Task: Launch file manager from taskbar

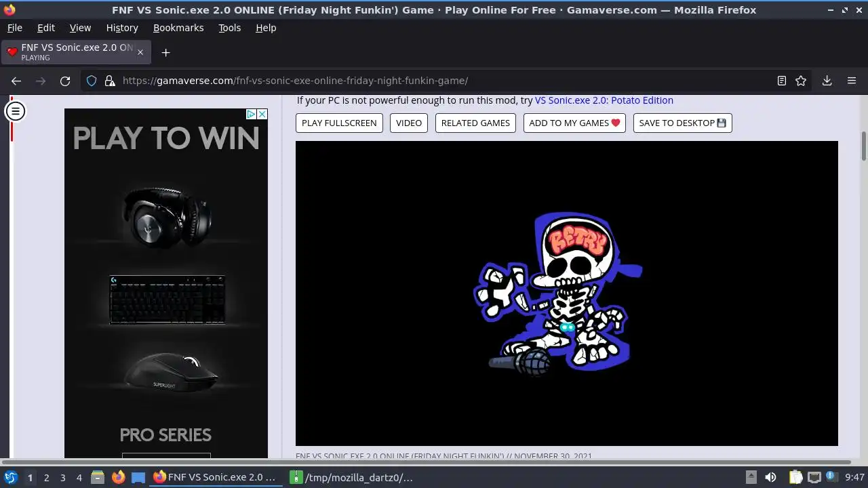Action: pos(98,477)
